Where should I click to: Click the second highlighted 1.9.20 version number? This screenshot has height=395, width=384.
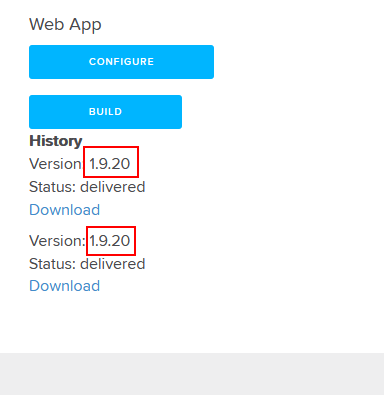110,241
